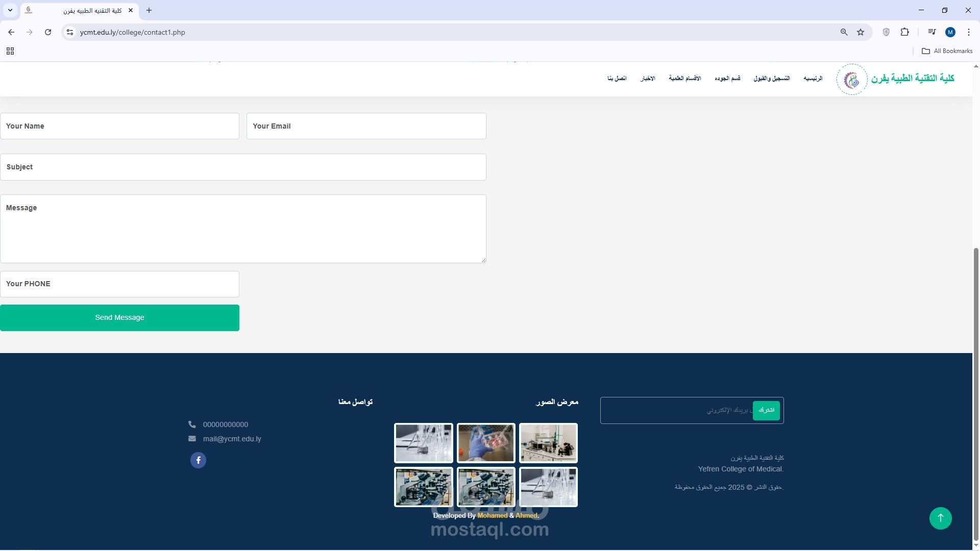Expand the tab search dropdown arrow

click(x=10, y=10)
